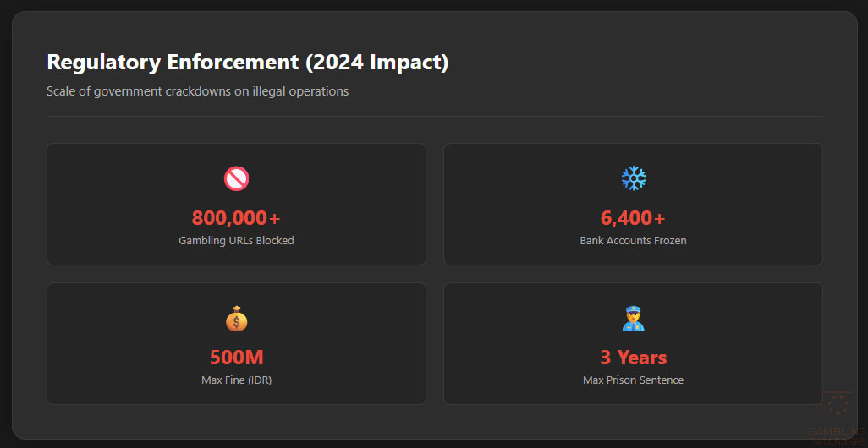Click the Gambling Database watermark logo icon

(838, 407)
